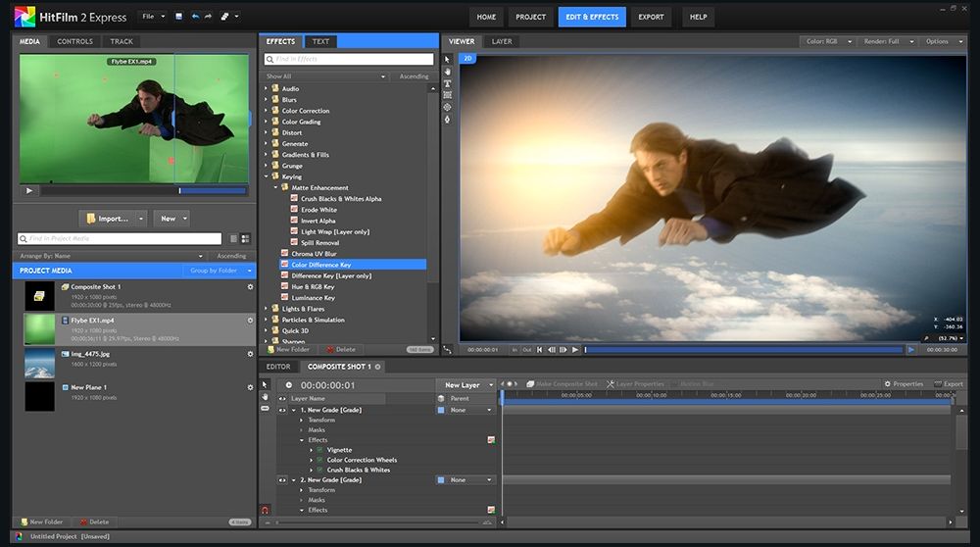Open settings gear for New Plane 1
The width and height of the screenshot is (980, 547).
coord(250,387)
